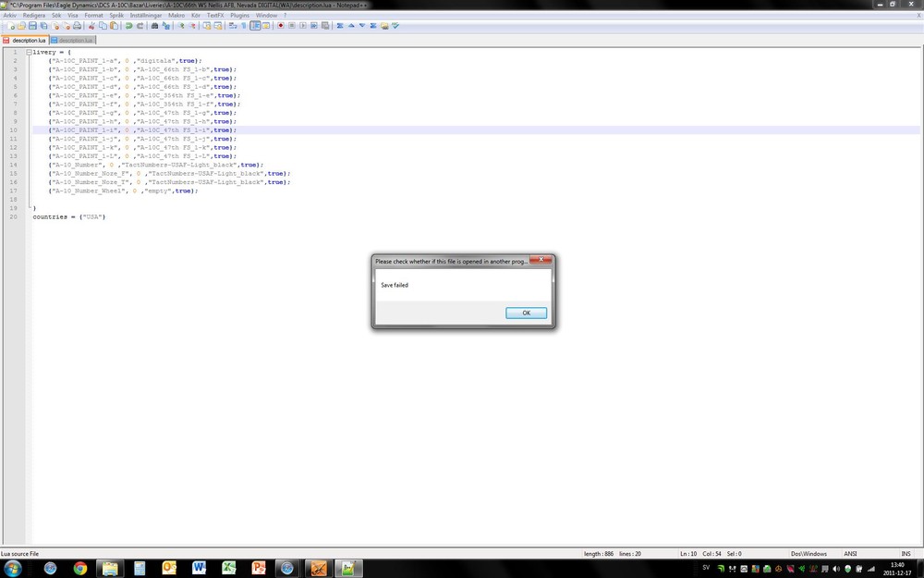The image size is (924, 578).
Task: Open Outlook from the taskbar
Action: point(169,569)
